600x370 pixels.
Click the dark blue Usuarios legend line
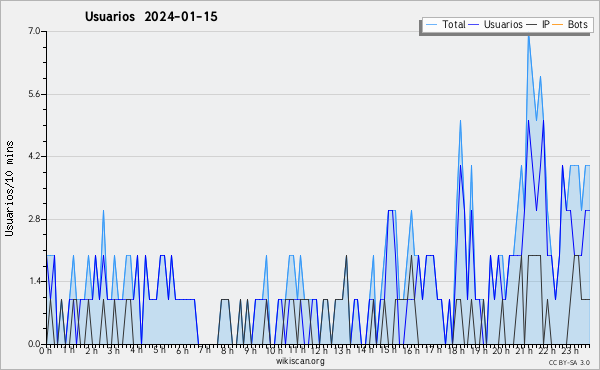(474, 25)
